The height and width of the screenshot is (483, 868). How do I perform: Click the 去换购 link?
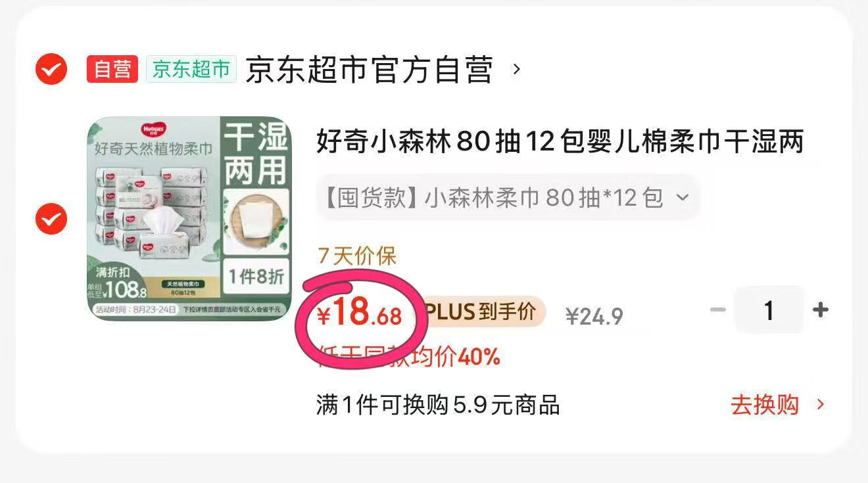pos(765,405)
